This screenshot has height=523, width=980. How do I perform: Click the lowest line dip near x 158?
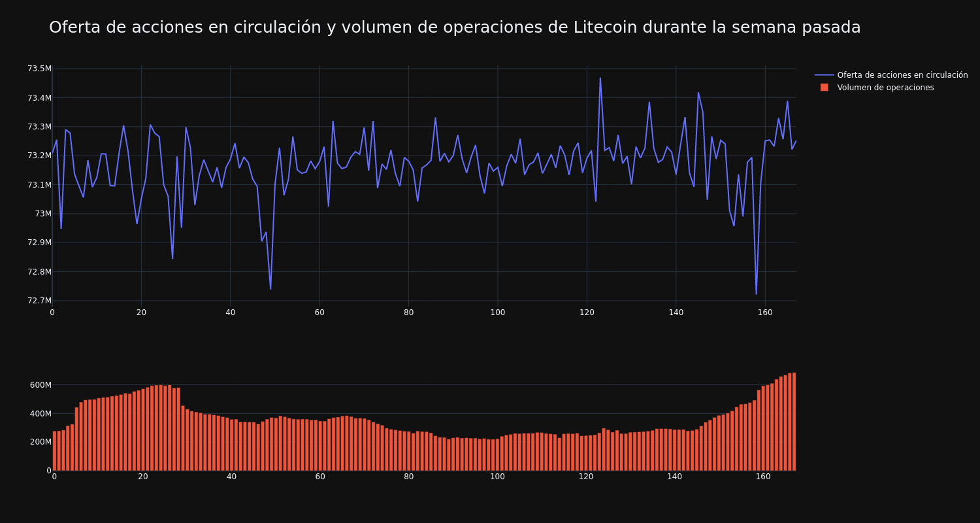[756, 294]
